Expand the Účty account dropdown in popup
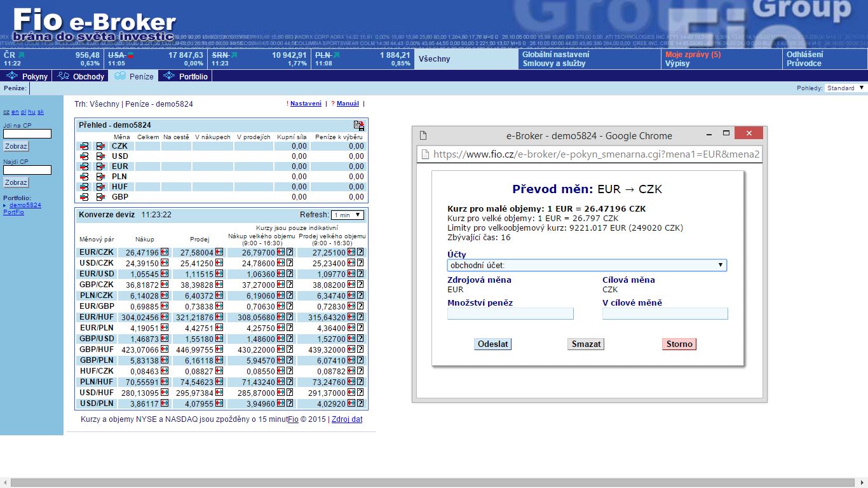Screen dimensions: 868x488 587,265
